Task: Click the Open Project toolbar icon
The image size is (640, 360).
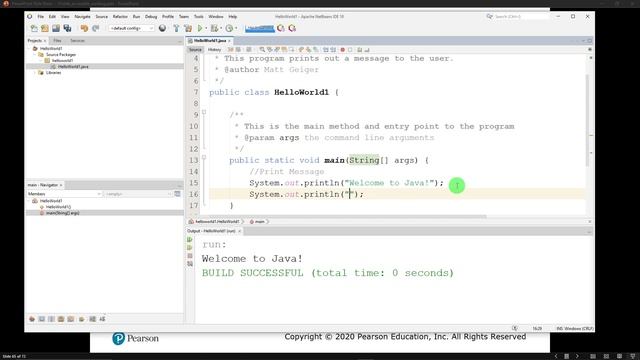Action: pos(56,28)
